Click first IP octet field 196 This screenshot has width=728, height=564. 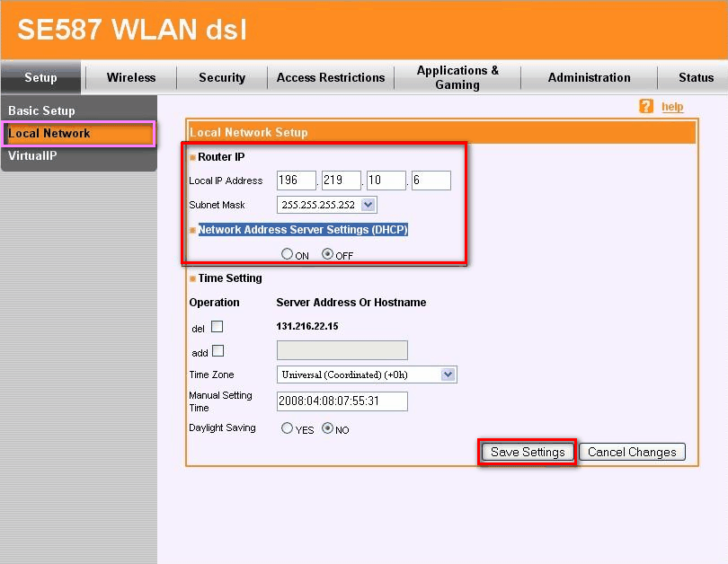(297, 181)
